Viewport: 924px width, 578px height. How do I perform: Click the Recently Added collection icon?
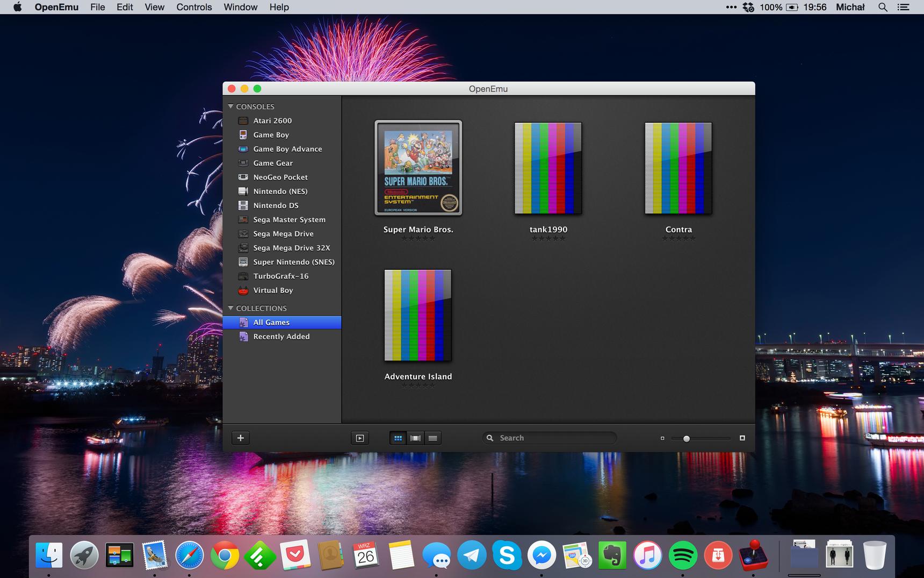243,337
